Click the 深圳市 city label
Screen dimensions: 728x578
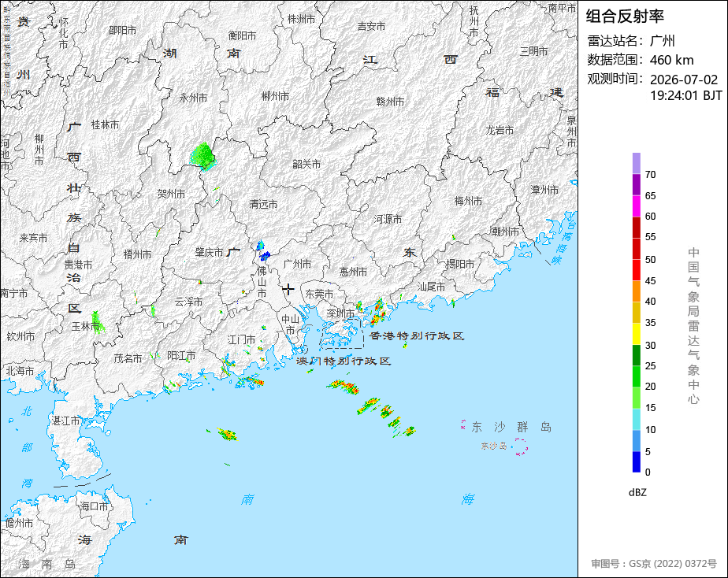340,313
